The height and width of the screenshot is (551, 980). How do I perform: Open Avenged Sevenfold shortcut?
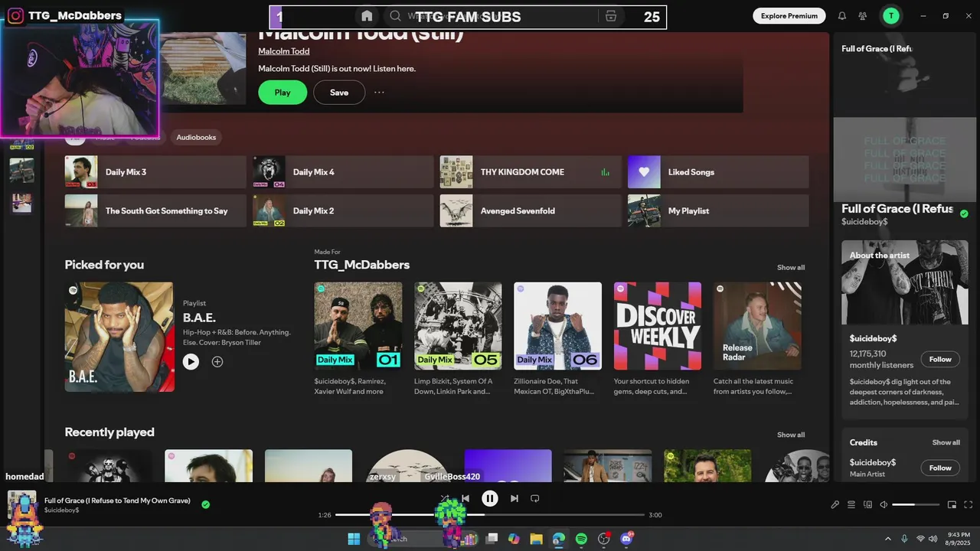tap(531, 210)
